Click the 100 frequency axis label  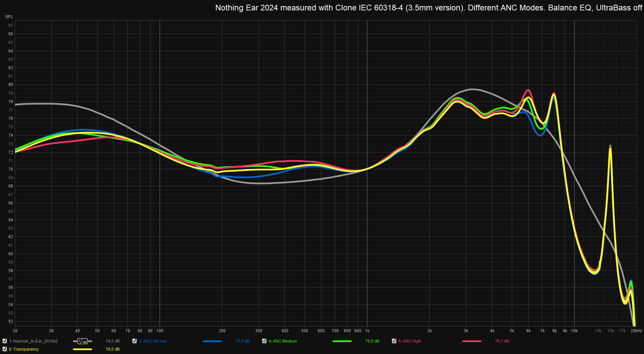160,331
